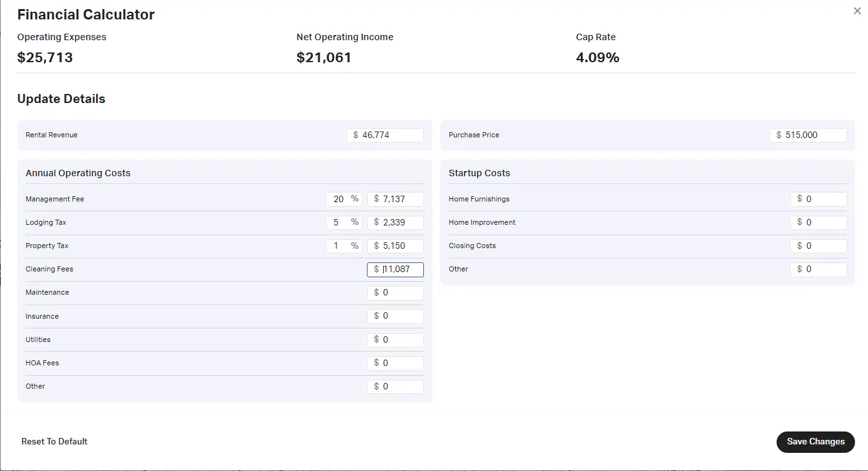Screen dimensions: 868x471
Task: Edit the Home Furnishings startup cost field
Action: click(x=819, y=199)
